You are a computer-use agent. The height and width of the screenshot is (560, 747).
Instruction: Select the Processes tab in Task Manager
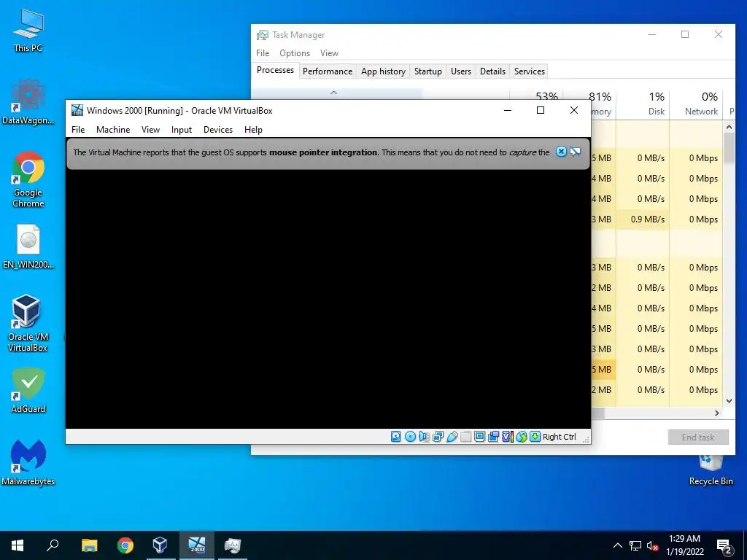tap(275, 70)
